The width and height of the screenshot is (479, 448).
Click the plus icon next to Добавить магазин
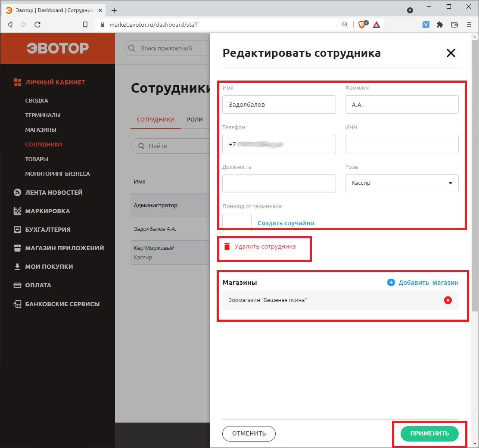391,283
